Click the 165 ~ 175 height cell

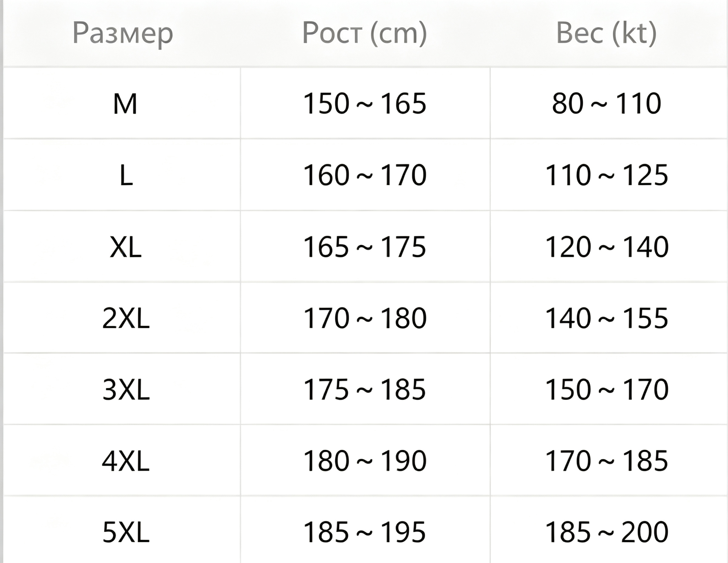365,246
